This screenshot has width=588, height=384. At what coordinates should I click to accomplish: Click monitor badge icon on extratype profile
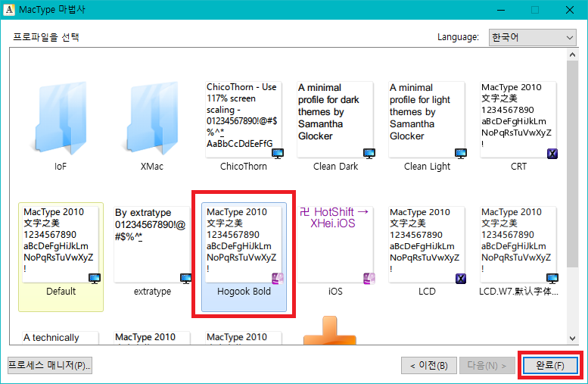(186, 278)
